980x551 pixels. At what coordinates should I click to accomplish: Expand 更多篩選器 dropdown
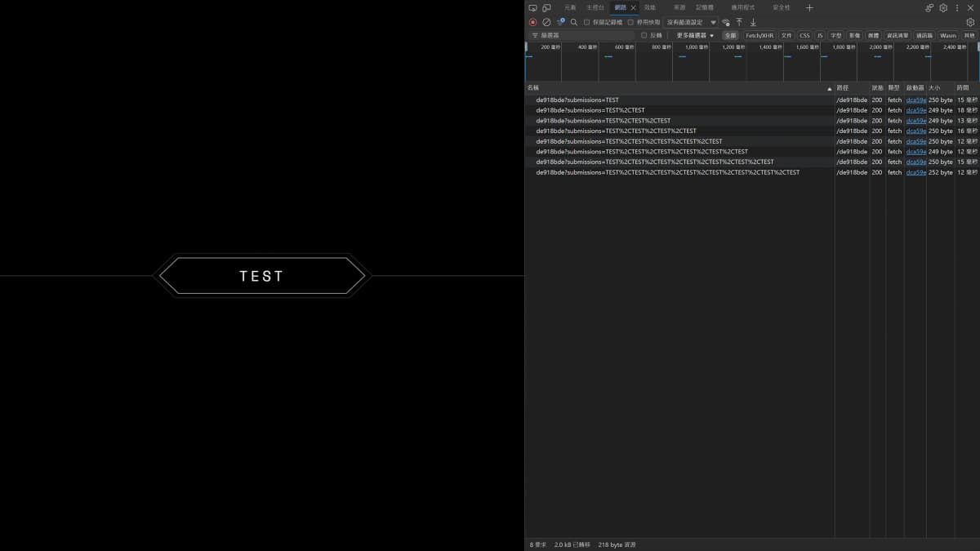[695, 35]
